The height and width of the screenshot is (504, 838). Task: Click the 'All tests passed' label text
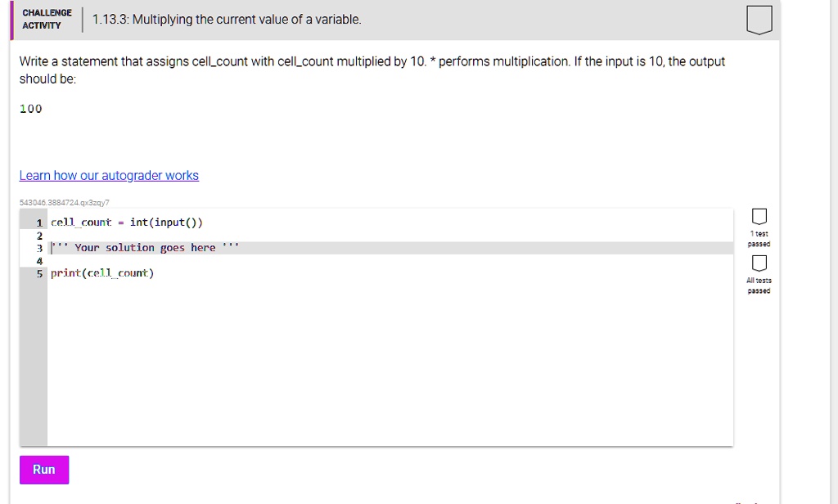(759, 286)
